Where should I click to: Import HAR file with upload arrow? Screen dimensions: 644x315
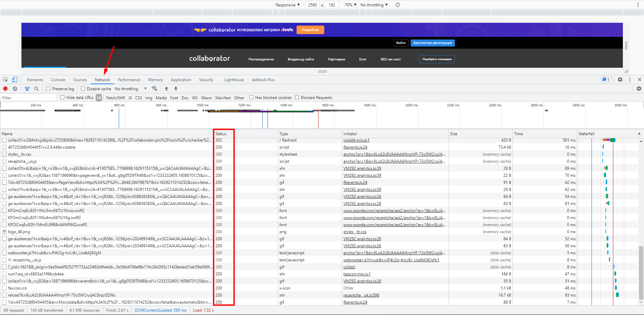pyautogui.click(x=166, y=89)
